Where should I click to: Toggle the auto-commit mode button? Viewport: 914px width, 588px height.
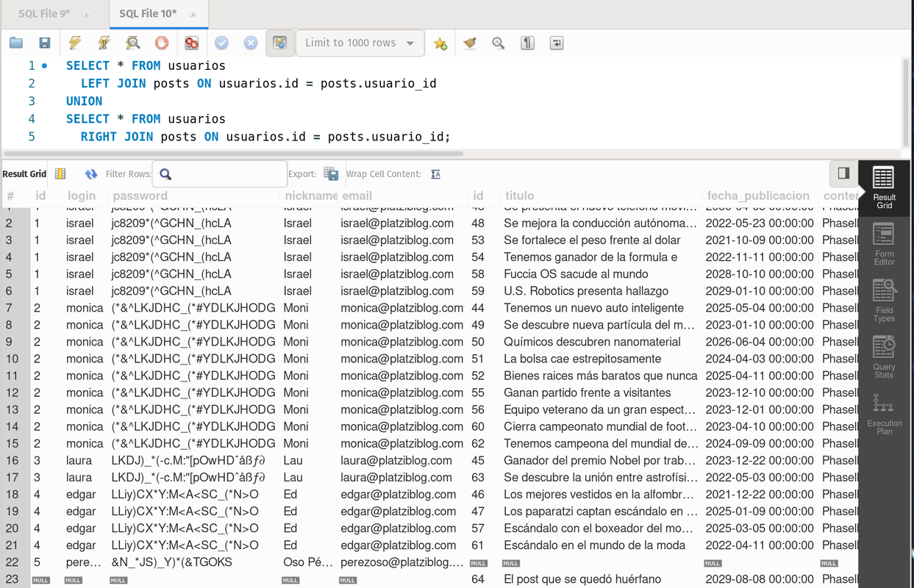point(279,43)
